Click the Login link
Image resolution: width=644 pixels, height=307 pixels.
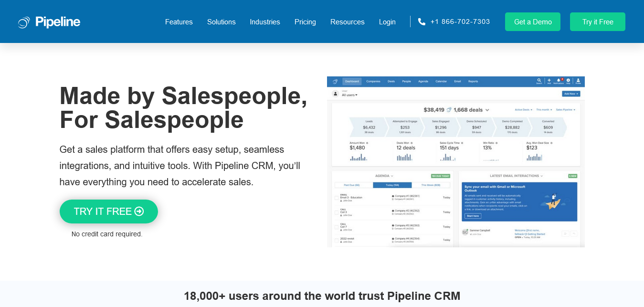(x=387, y=22)
